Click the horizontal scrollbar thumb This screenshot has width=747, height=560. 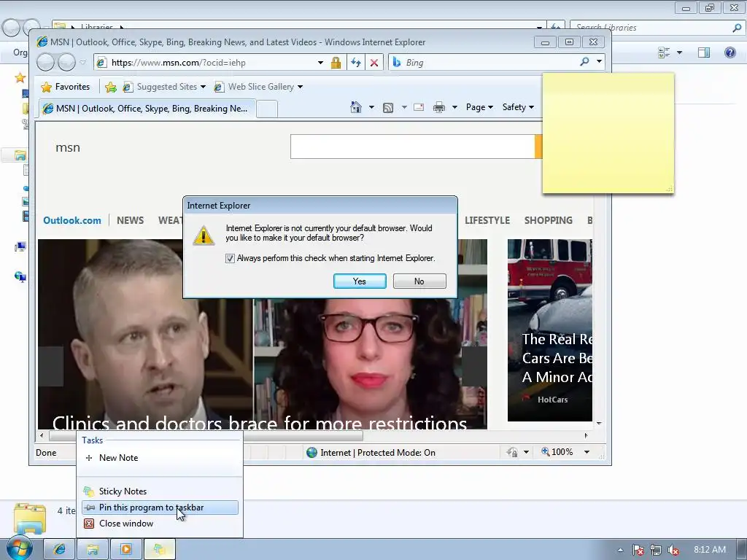pyautogui.click(x=206, y=435)
